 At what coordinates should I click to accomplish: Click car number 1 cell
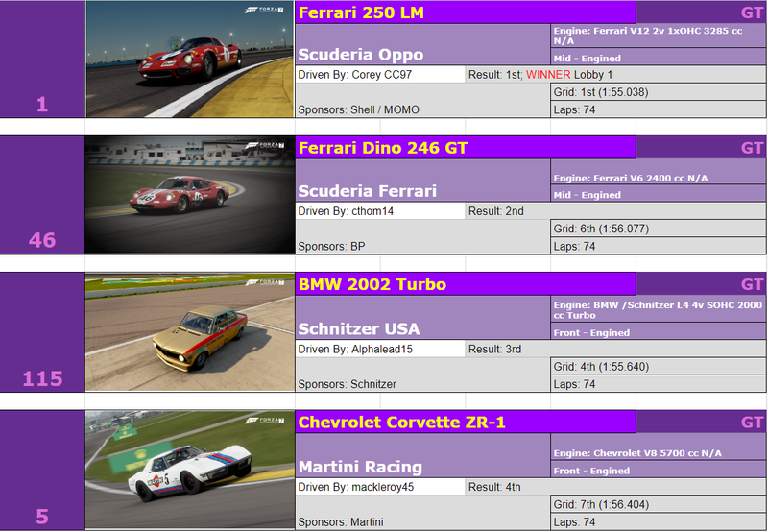tap(42, 60)
